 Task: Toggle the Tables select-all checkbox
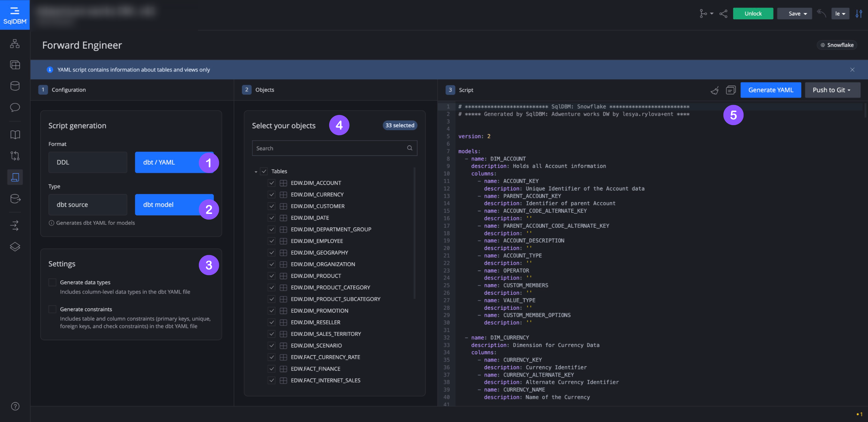[264, 171]
